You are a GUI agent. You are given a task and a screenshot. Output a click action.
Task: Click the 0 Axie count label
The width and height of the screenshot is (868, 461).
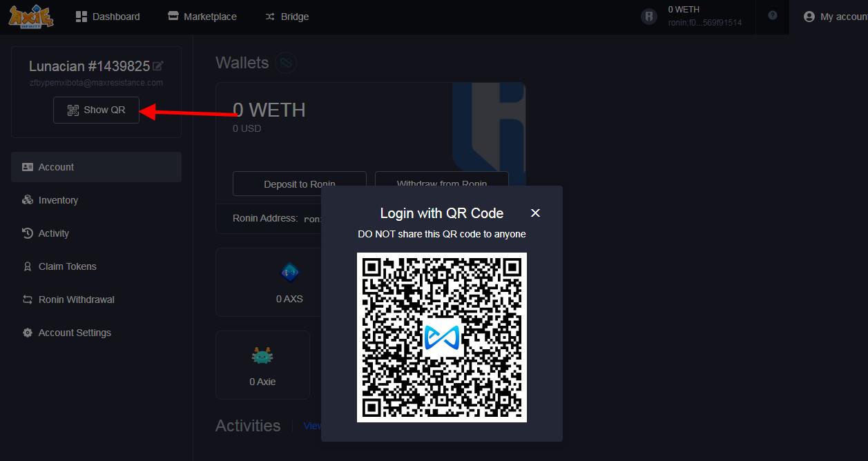point(262,382)
